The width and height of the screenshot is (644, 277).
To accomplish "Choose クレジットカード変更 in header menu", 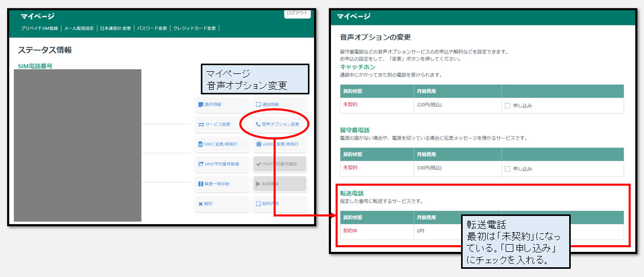I will tap(195, 28).
